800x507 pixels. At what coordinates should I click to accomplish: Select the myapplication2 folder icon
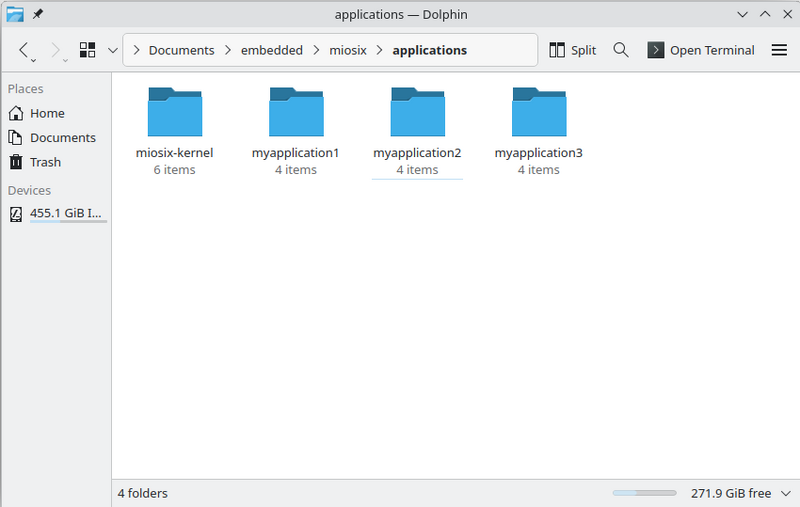(x=417, y=112)
